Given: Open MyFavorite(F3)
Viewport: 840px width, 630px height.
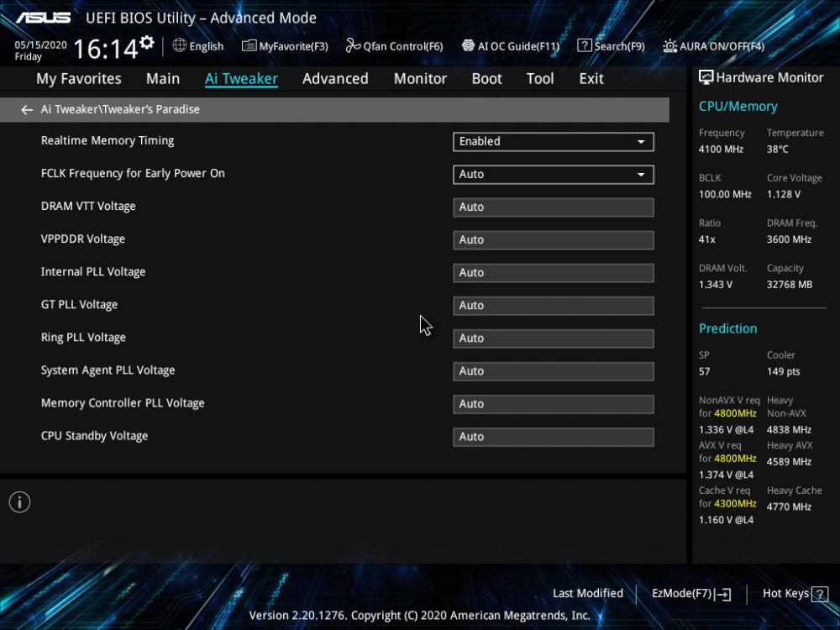Looking at the screenshot, I should click(285, 46).
